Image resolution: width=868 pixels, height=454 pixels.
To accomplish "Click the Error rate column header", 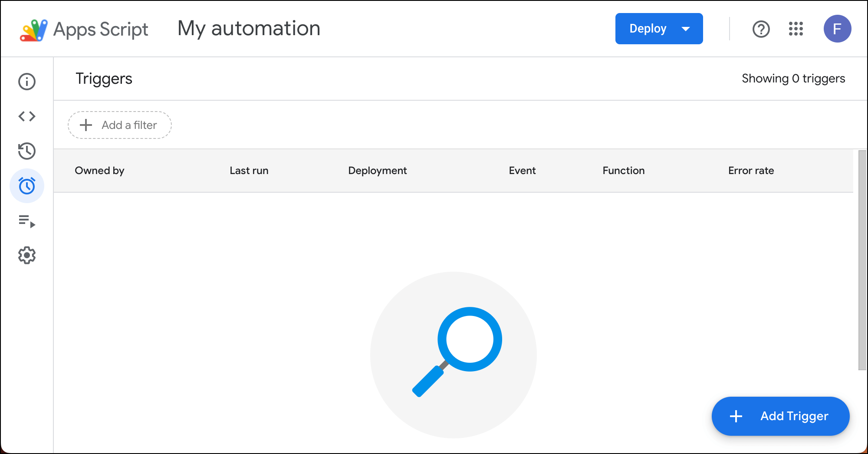I will (751, 171).
